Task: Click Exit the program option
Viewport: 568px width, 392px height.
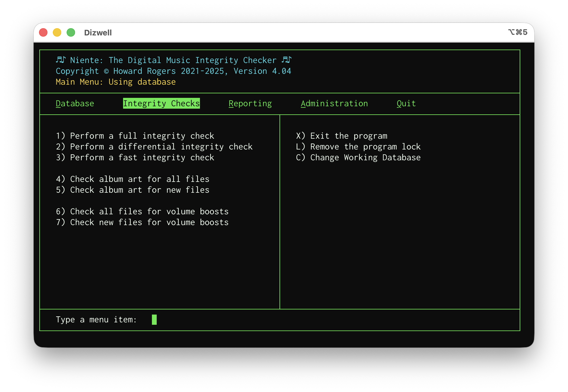Action: point(342,136)
